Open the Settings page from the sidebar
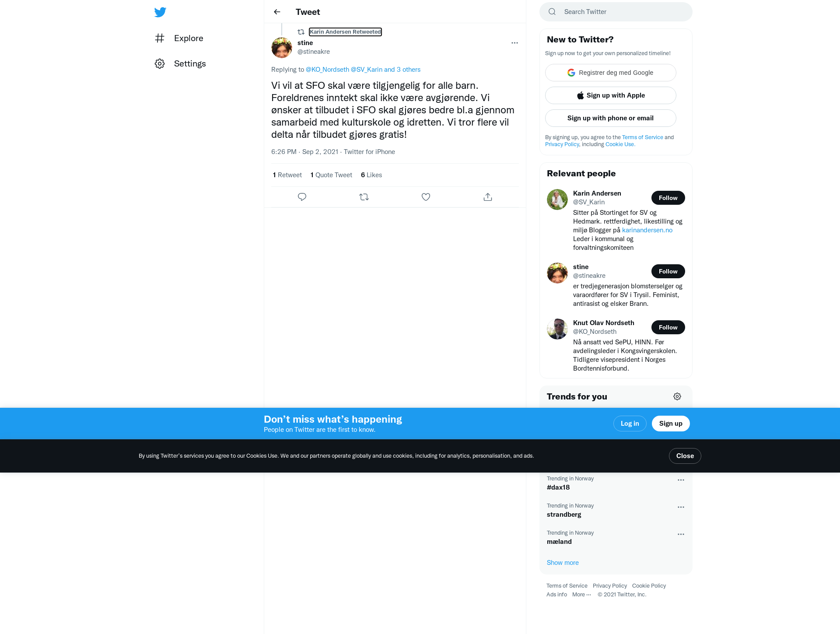 coord(180,63)
